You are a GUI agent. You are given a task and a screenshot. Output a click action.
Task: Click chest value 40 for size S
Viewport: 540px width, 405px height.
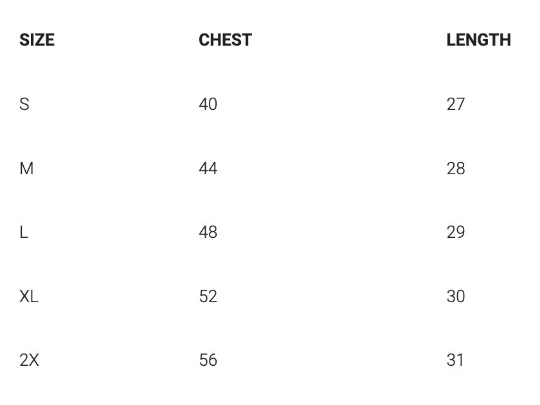point(208,104)
